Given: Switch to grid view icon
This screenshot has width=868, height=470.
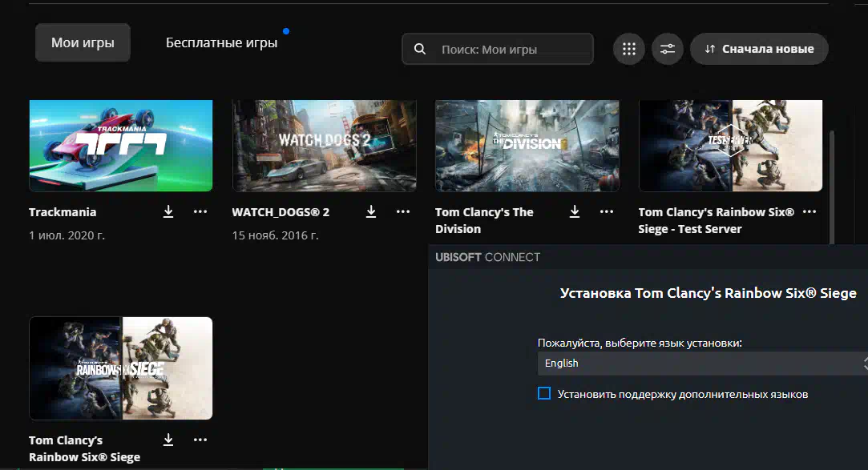Looking at the screenshot, I should tap(629, 49).
